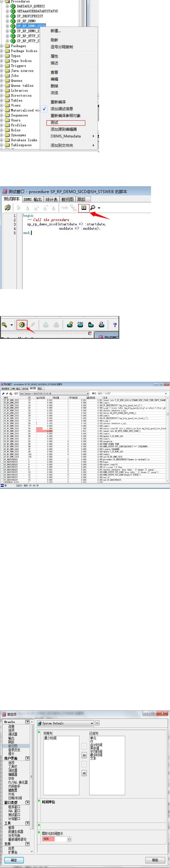Switch to the 统计表 tab
Viewport: 170px width, 868px height.
[x=51, y=199]
